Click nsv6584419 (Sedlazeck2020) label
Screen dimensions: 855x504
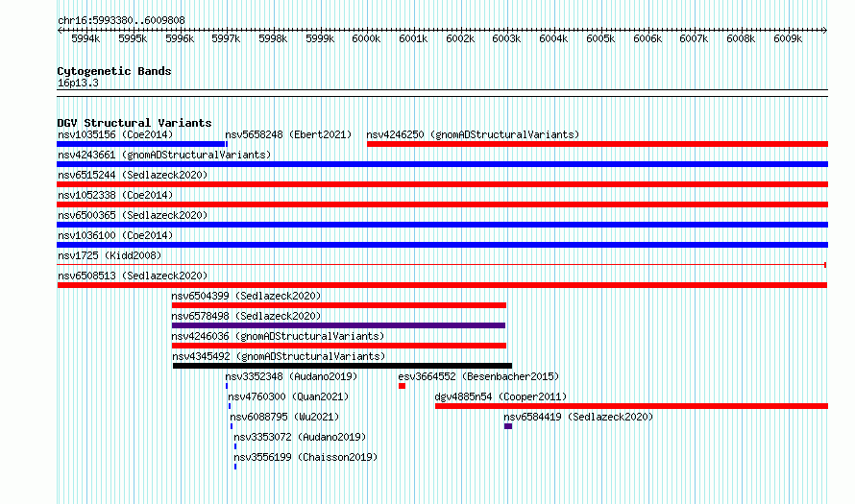[578, 417]
